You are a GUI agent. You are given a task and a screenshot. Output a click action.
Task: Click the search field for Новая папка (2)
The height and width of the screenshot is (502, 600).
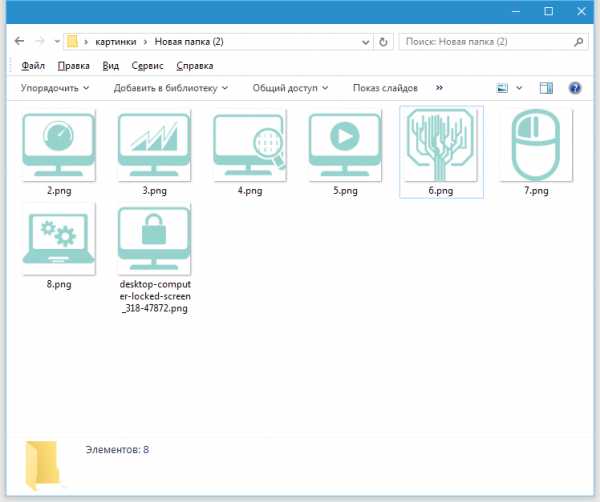click(485, 42)
